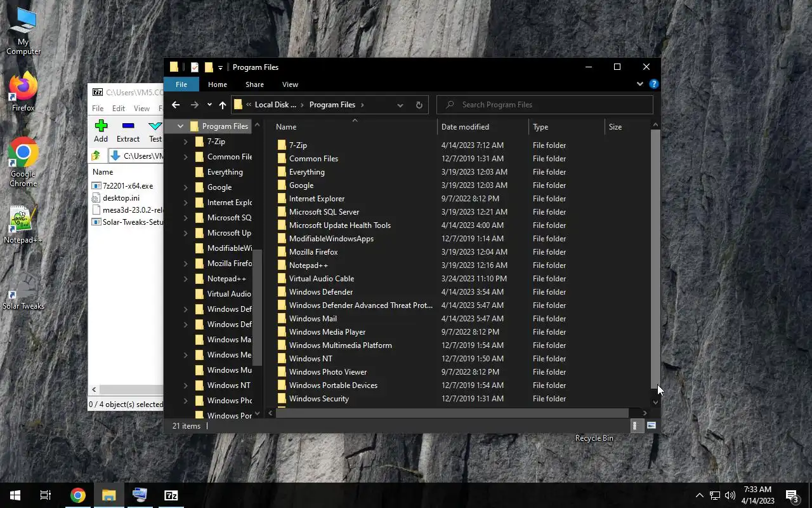Select Microsoft Update Health Tools folder
The image size is (812, 508).
[x=340, y=225]
